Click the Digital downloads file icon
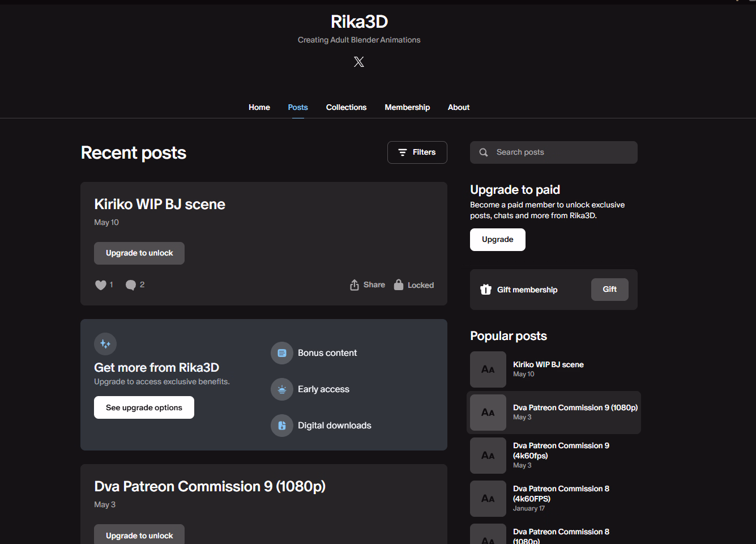This screenshot has height=544, width=756. click(282, 426)
